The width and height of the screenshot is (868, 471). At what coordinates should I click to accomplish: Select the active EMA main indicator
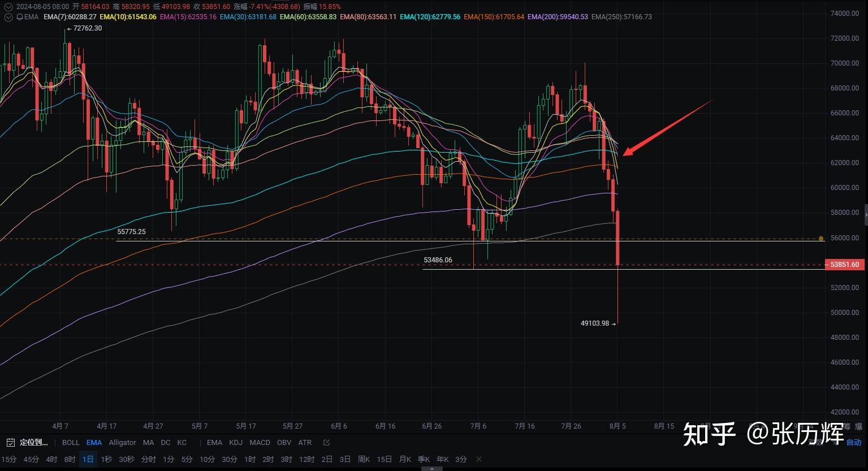point(94,443)
